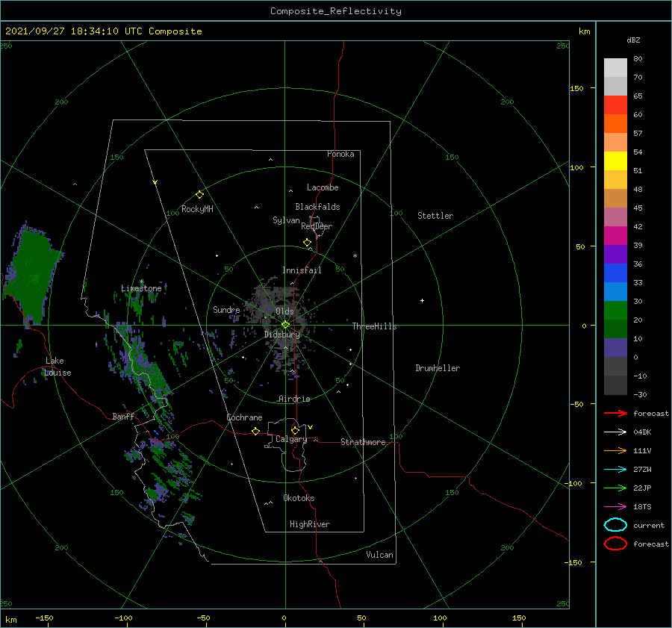Click the Didsbury city label
The height and width of the screenshot is (628, 672).
pyautogui.click(x=281, y=335)
